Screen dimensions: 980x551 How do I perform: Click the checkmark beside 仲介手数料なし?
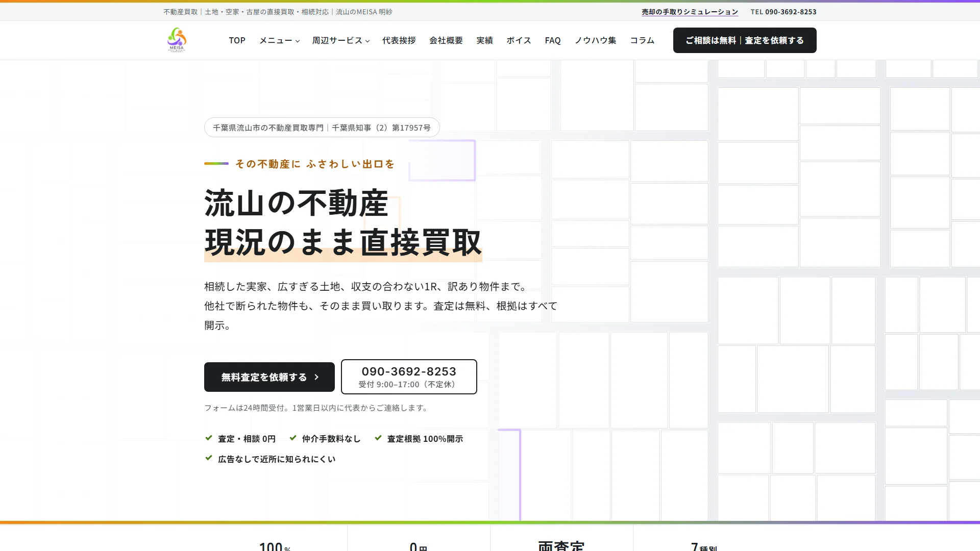pyautogui.click(x=293, y=438)
